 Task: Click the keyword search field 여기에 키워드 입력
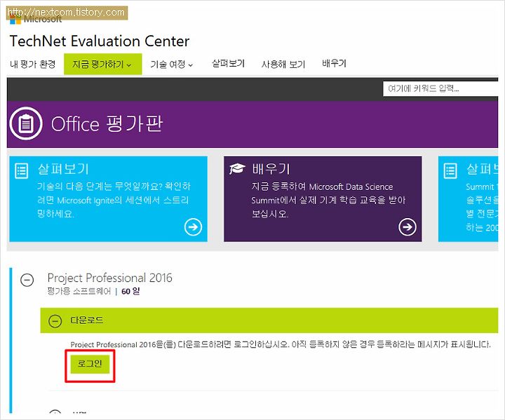[x=440, y=88]
